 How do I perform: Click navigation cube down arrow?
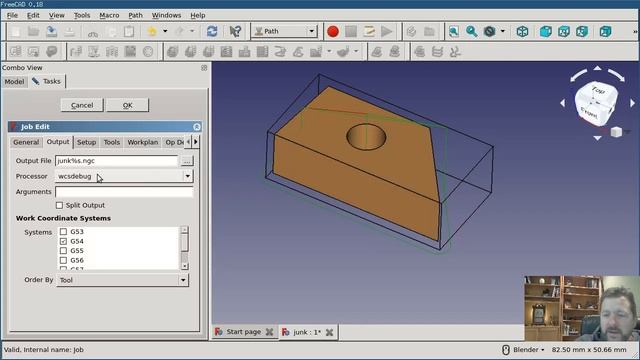[x=597, y=138]
